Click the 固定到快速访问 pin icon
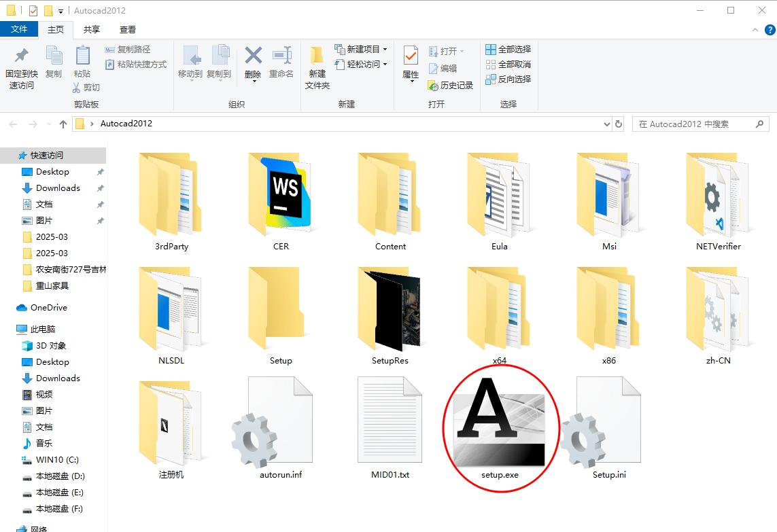Viewport: 777px width, 532px height. point(21,56)
